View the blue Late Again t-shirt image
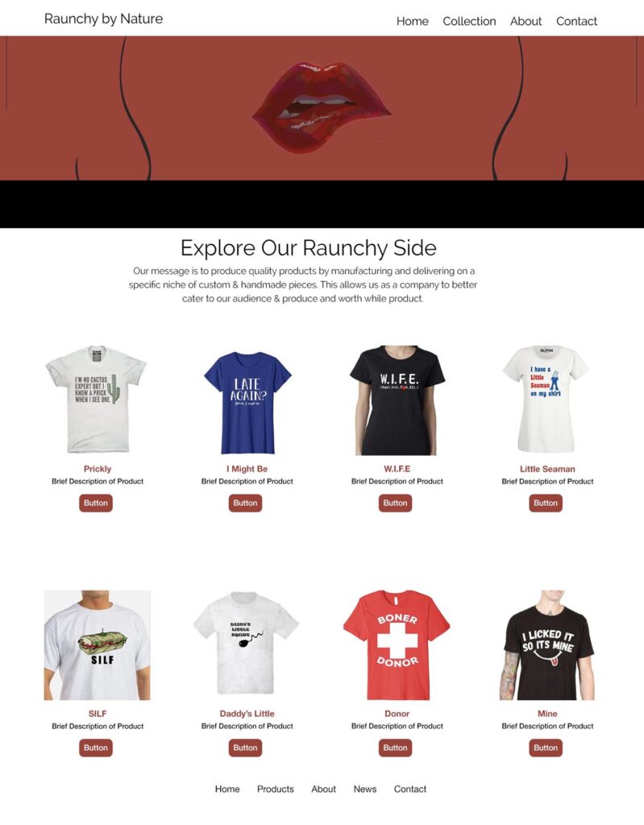 tap(247, 402)
